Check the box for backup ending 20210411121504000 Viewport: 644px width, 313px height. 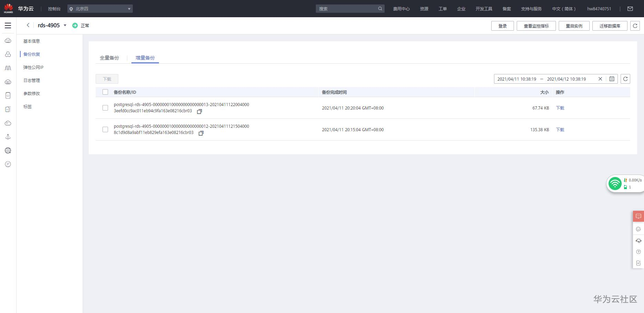click(105, 129)
